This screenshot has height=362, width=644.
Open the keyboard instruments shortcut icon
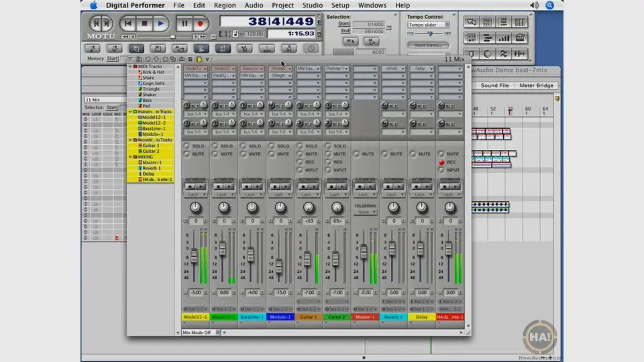(519, 38)
